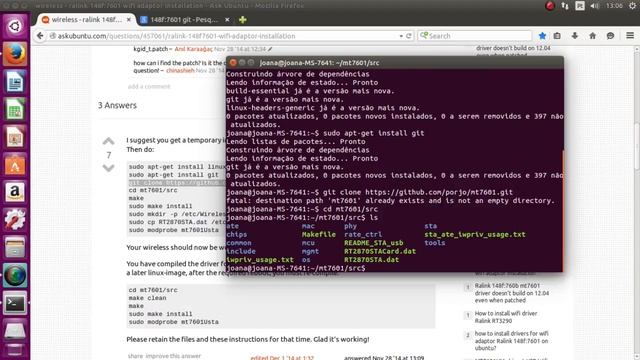Launch LibreOffice Calc from the dock
The height and width of the screenshot is (360, 640).
pos(15,109)
